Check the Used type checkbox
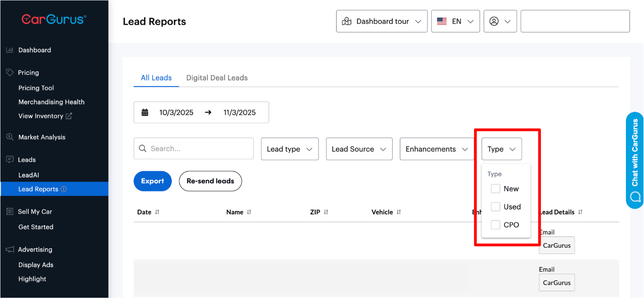This screenshot has height=300, width=644. [x=496, y=207]
